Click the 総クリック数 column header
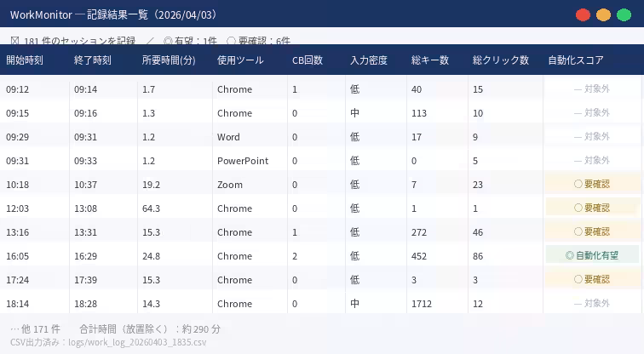The image size is (644, 354). pyautogui.click(x=501, y=60)
